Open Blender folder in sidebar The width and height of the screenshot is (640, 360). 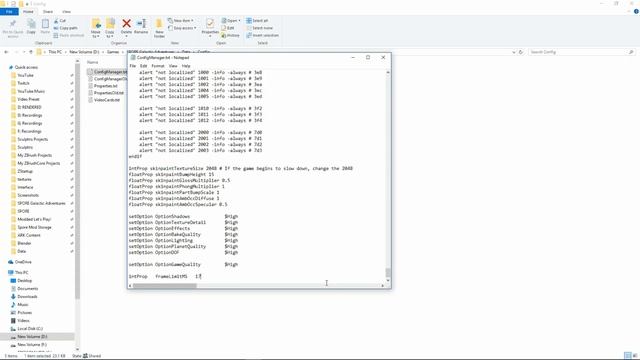pyautogui.click(x=24, y=243)
